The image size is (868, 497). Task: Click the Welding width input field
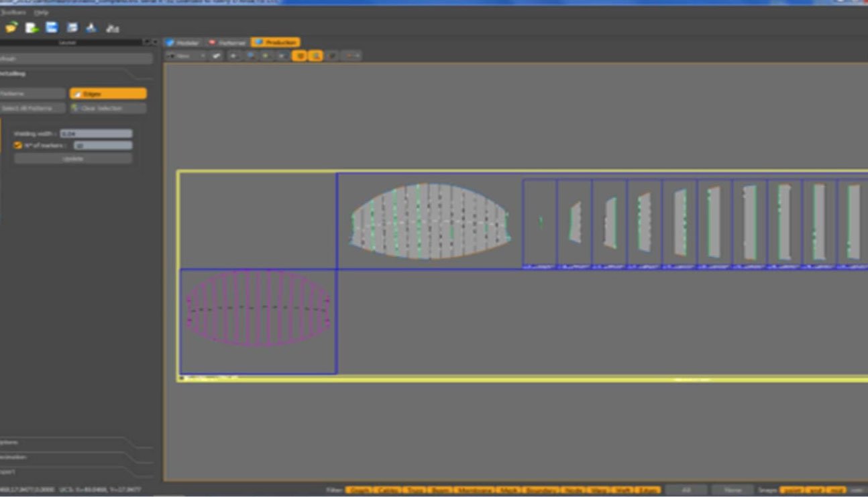click(x=96, y=133)
